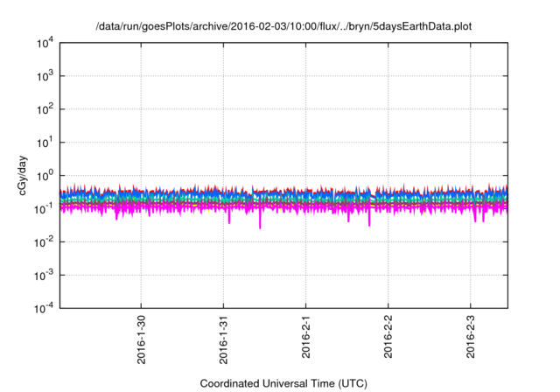This screenshot has height=392, width=560.
Task: Select the 2016-2-3 date tick label
Action: click(x=471, y=337)
